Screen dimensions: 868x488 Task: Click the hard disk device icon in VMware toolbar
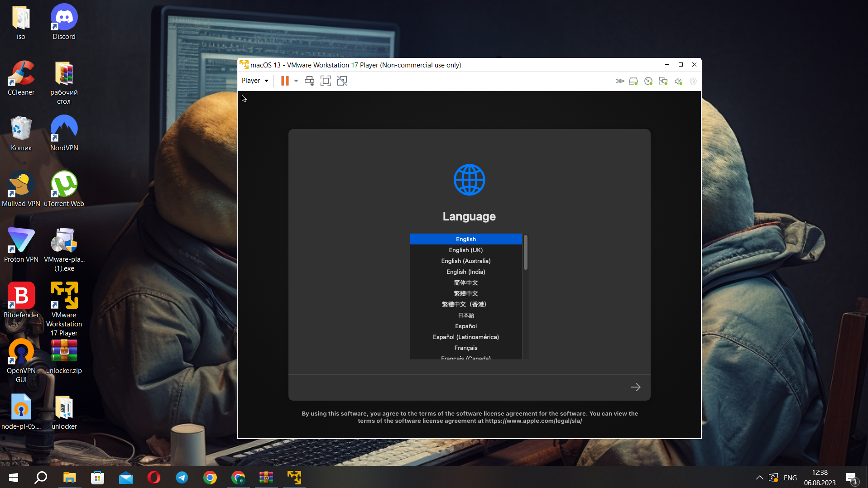pyautogui.click(x=633, y=81)
